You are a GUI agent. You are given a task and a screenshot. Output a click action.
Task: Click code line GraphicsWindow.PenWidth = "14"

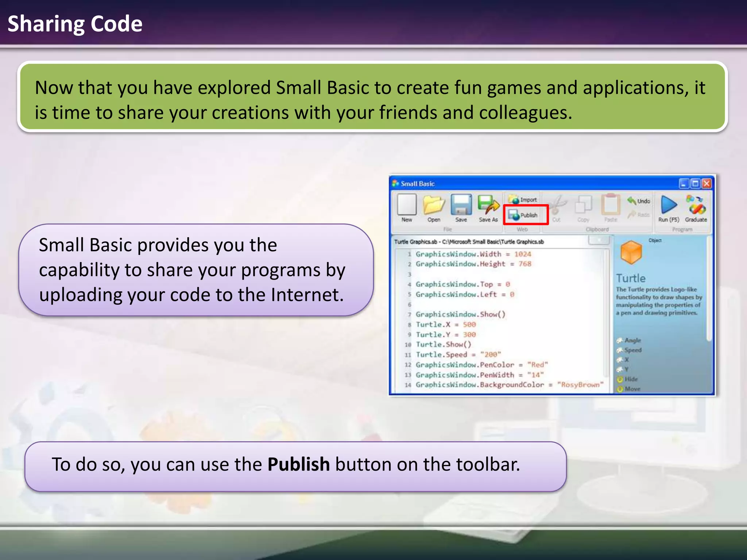click(480, 375)
